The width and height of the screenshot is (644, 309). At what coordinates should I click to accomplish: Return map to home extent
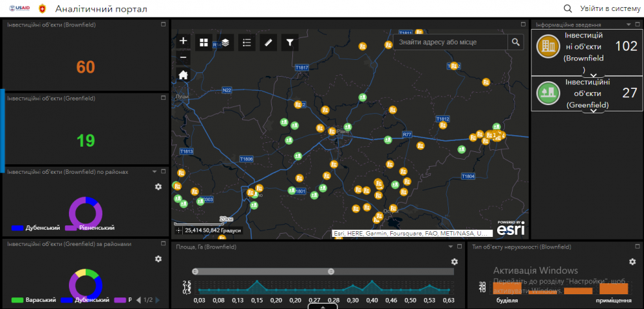[x=183, y=75]
